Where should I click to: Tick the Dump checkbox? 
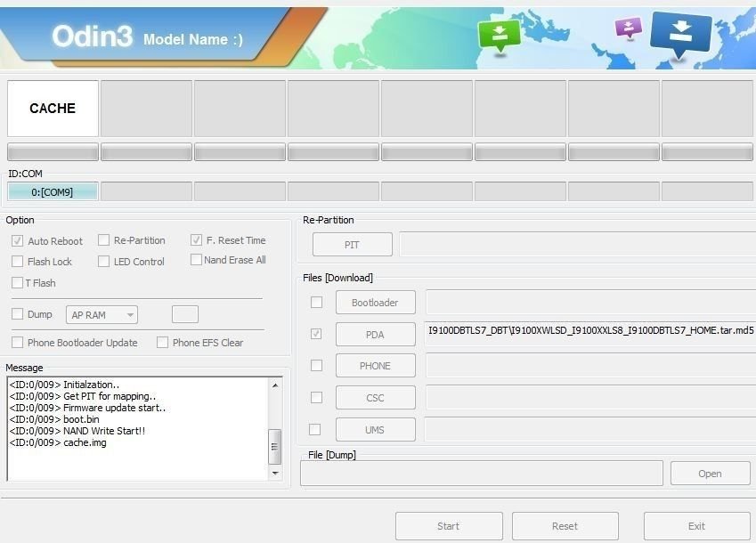pyautogui.click(x=17, y=313)
